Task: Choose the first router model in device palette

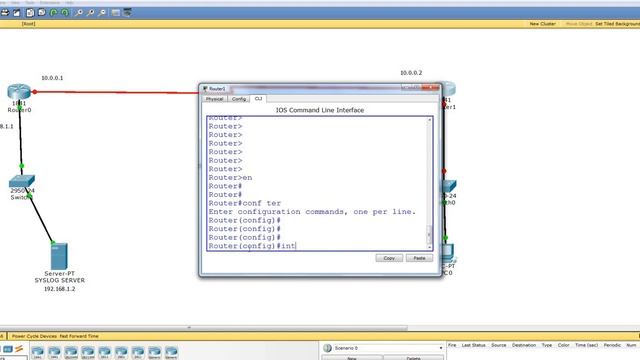Action: click(38, 352)
